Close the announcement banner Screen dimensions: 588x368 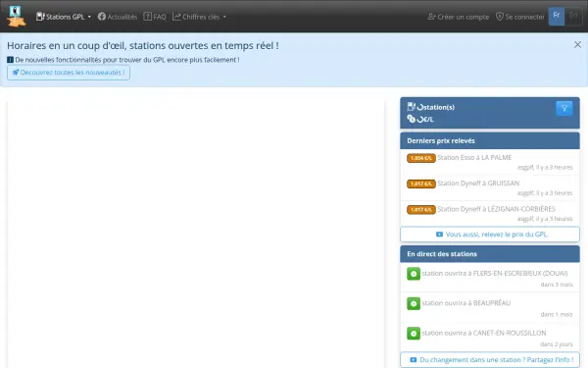[x=577, y=45]
